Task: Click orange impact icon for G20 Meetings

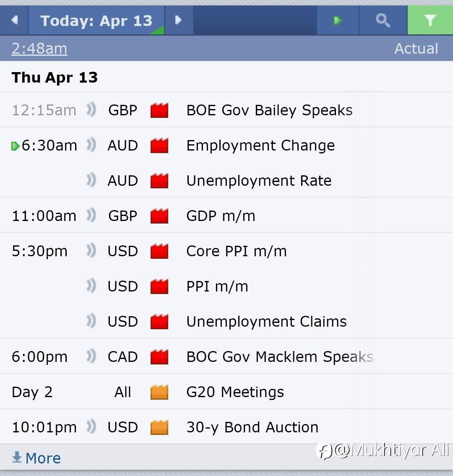Action: pyautogui.click(x=159, y=392)
